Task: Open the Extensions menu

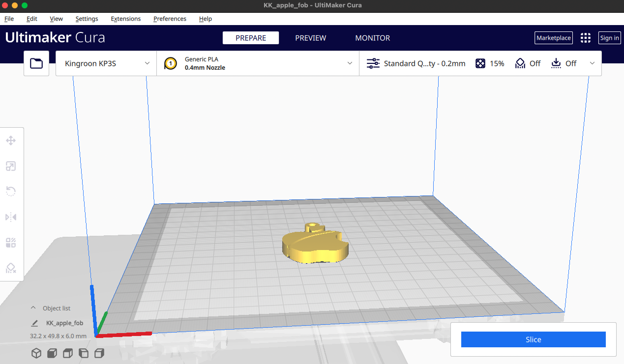Action: tap(126, 19)
